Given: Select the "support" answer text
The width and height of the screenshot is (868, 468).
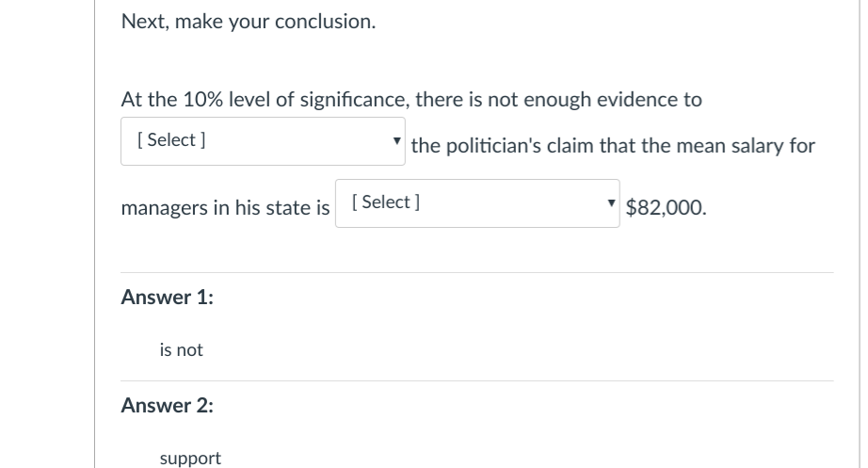Looking at the screenshot, I should tap(190, 459).
